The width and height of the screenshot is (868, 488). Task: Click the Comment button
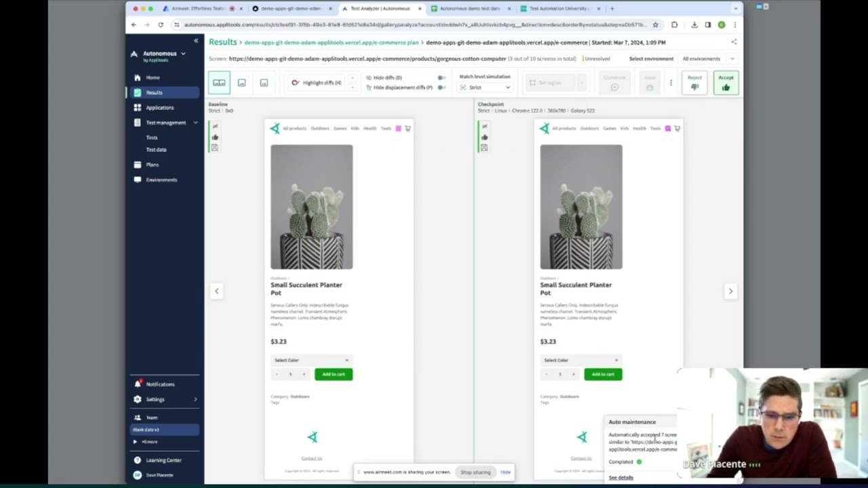(614, 83)
